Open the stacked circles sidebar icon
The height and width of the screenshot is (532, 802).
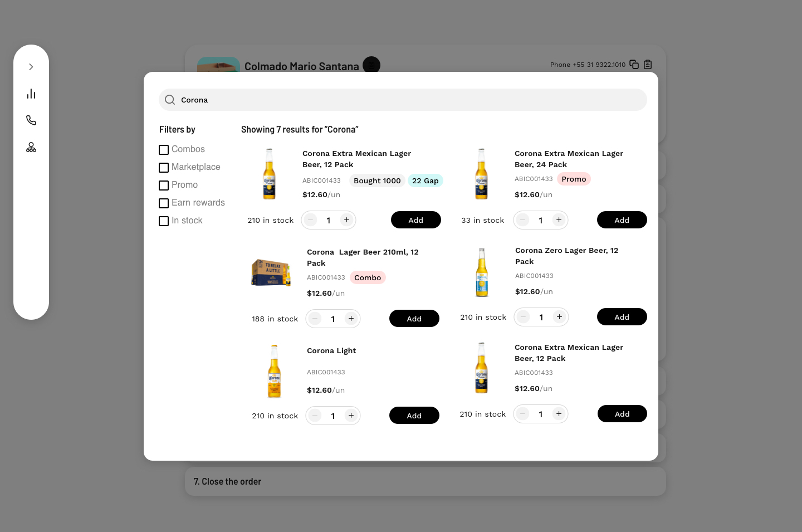[x=31, y=147]
